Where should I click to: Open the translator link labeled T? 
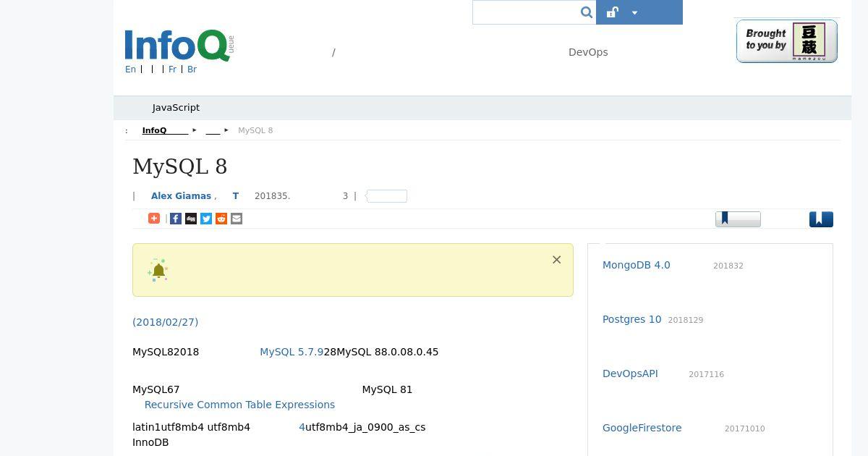point(236,196)
